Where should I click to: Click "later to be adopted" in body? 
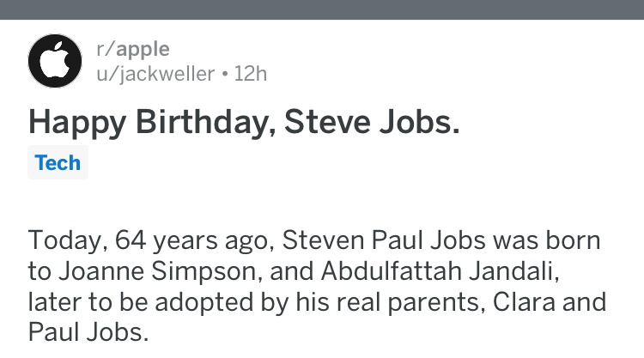point(141,302)
